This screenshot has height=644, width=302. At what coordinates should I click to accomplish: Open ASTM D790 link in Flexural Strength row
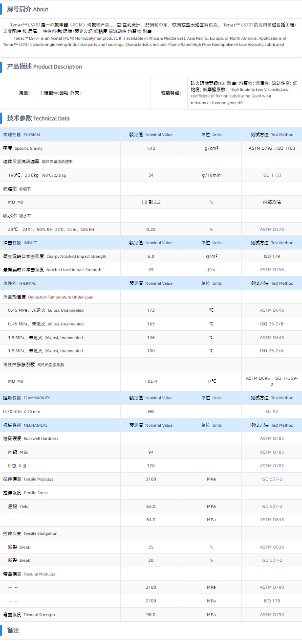click(x=272, y=615)
